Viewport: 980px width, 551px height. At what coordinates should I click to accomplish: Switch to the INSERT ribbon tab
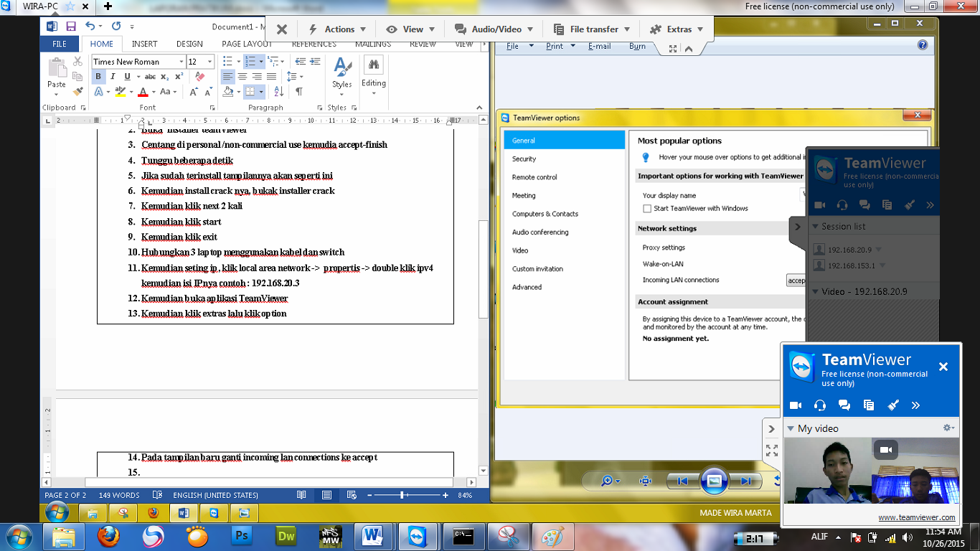tap(145, 44)
